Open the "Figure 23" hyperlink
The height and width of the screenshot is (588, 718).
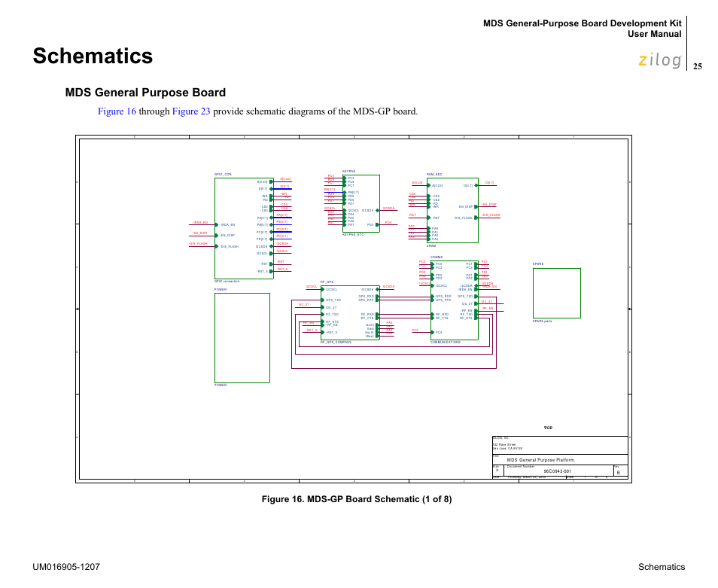point(191,111)
